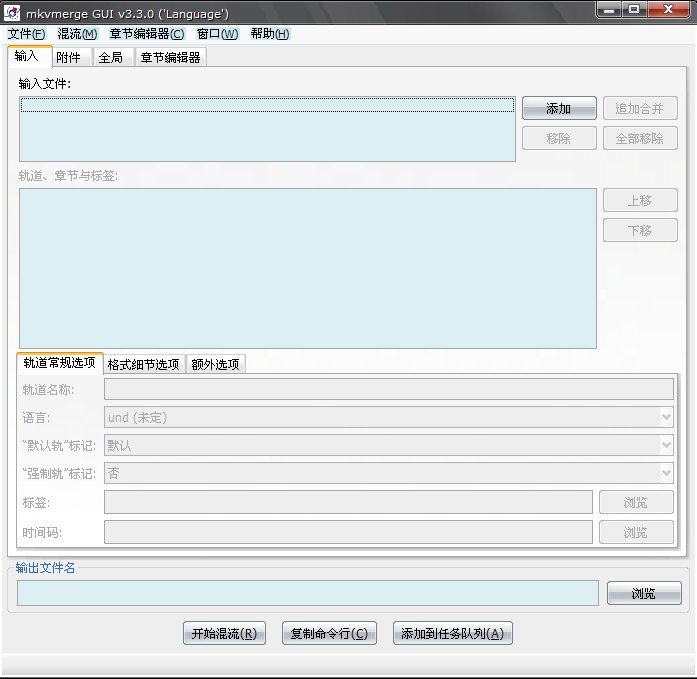The image size is (697, 679).
Task: Click the 浏览 button next to 时间码
Action: click(636, 532)
